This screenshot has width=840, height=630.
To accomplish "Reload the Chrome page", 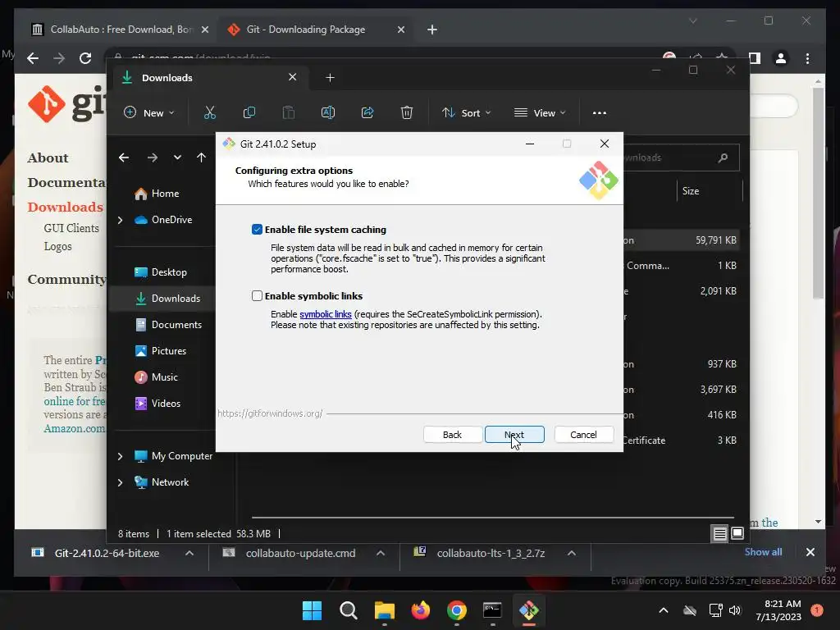I will point(85,58).
